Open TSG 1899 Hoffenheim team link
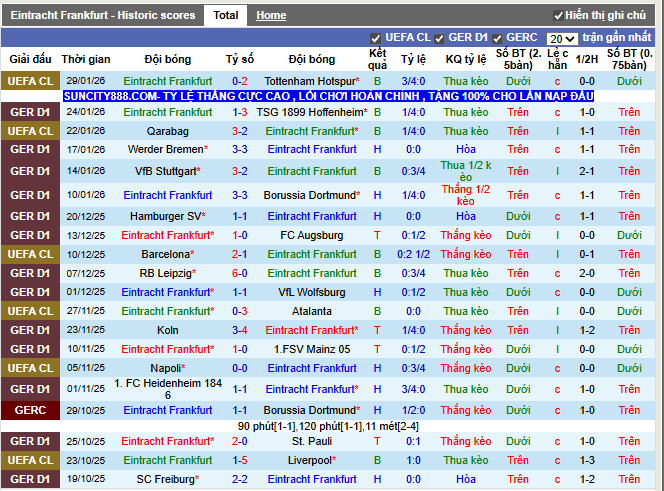664x491 pixels. point(312,112)
